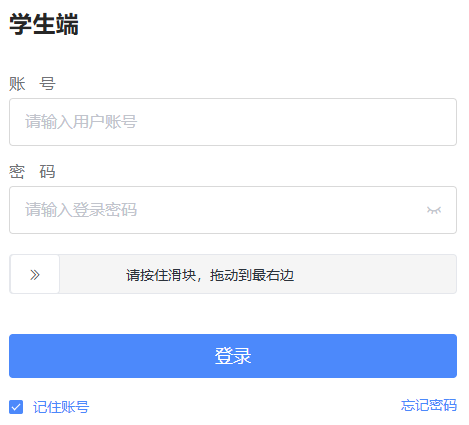Click empty space in password input box
Image resolution: width=469 pixels, height=425 pixels.
[x=280, y=210]
